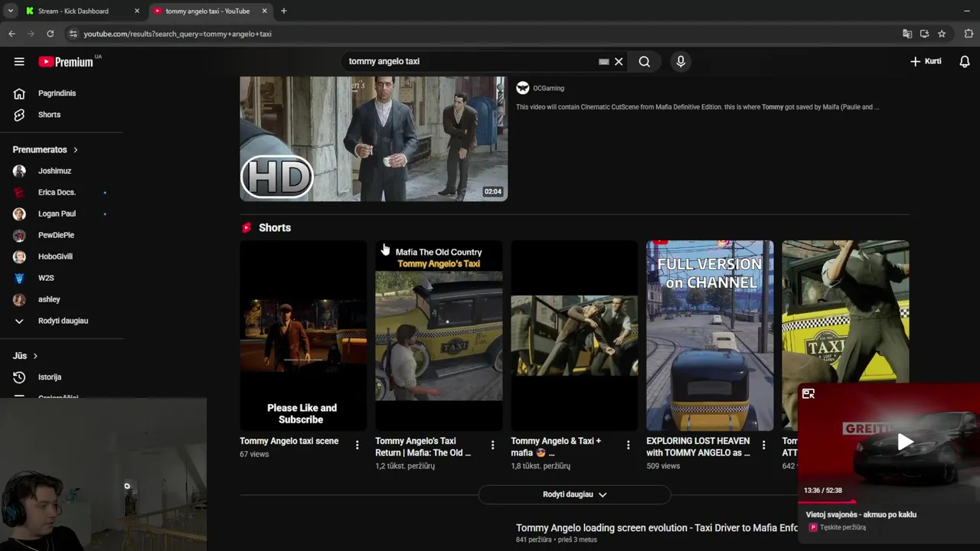
Task: Close the YouTube browser tab
Action: tap(264, 11)
